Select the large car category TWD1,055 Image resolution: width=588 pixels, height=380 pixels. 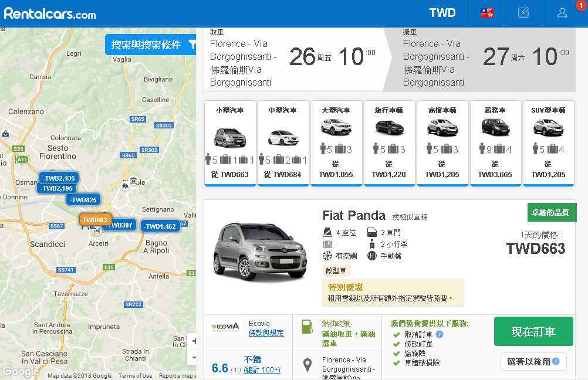click(336, 142)
